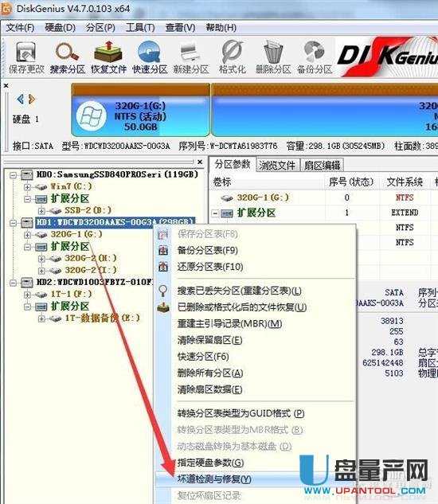
Task: Click the 删除分区 delete partition icon
Action: [x=273, y=58]
